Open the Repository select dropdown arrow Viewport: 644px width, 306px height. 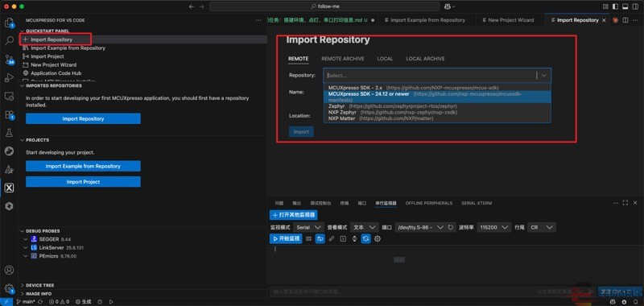[544, 76]
